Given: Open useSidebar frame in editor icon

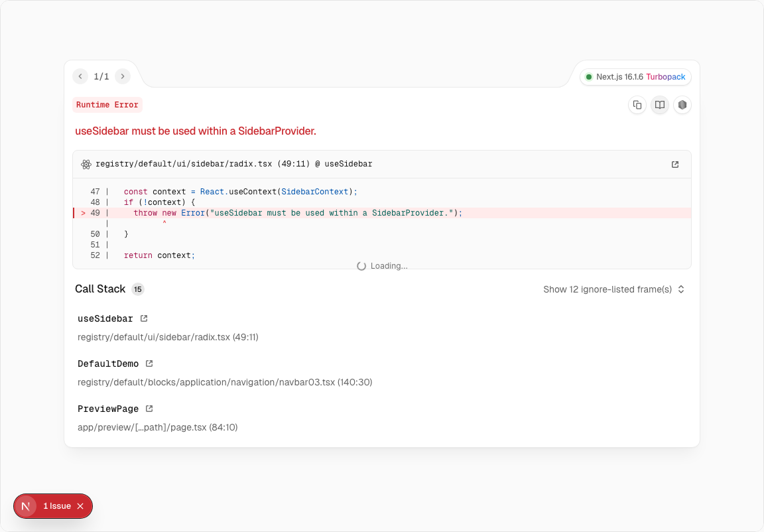Looking at the screenshot, I should coord(144,318).
